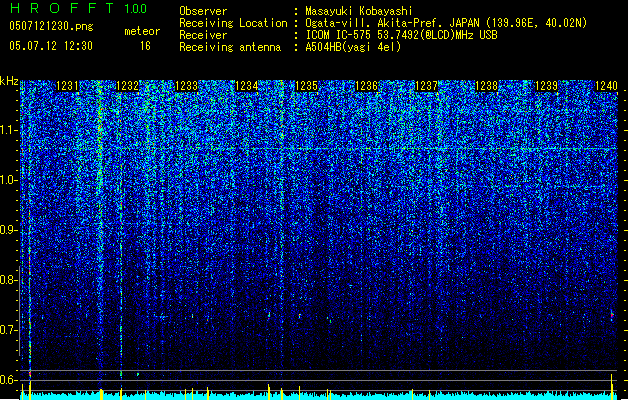The image size is (629, 400).
Task: Click the meteor count value 16
Action: (x=145, y=46)
